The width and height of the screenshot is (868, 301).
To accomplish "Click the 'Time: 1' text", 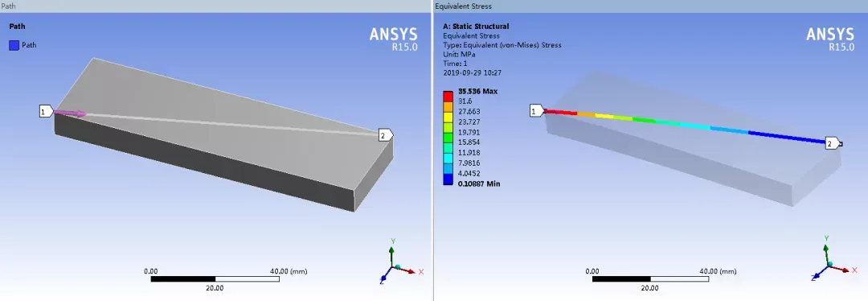I will pyautogui.click(x=454, y=64).
